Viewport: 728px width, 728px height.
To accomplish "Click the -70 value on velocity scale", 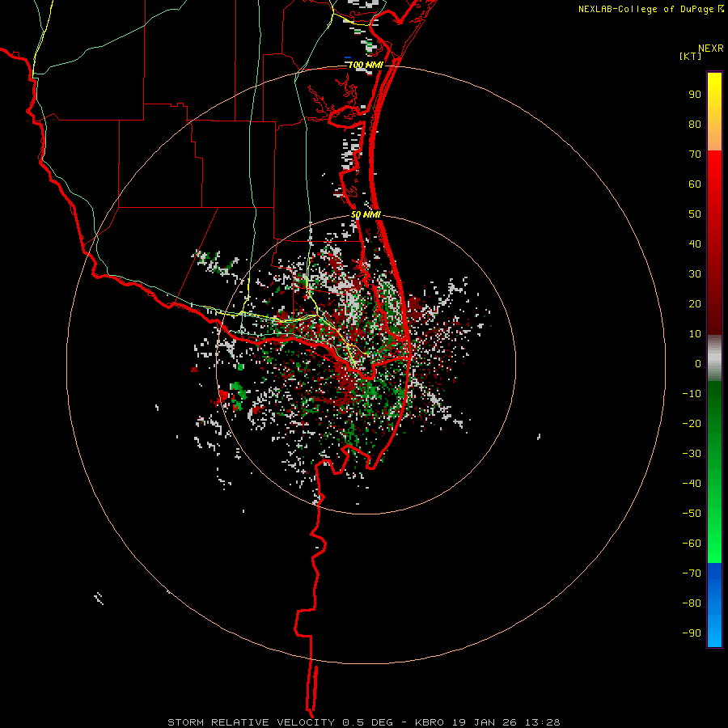I will coord(692,574).
